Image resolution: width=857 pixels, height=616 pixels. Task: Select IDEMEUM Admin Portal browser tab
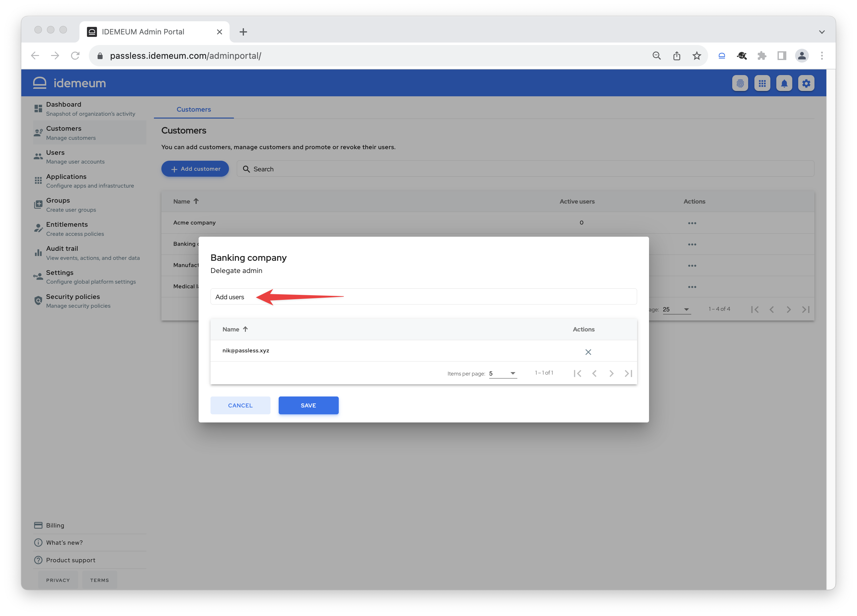click(154, 32)
